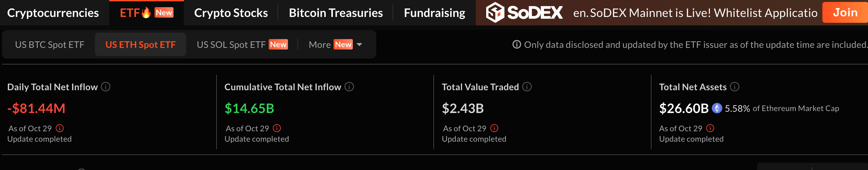Click red alert icon under Daily Net Inflow date
This screenshot has height=170, width=868.
click(60, 128)
